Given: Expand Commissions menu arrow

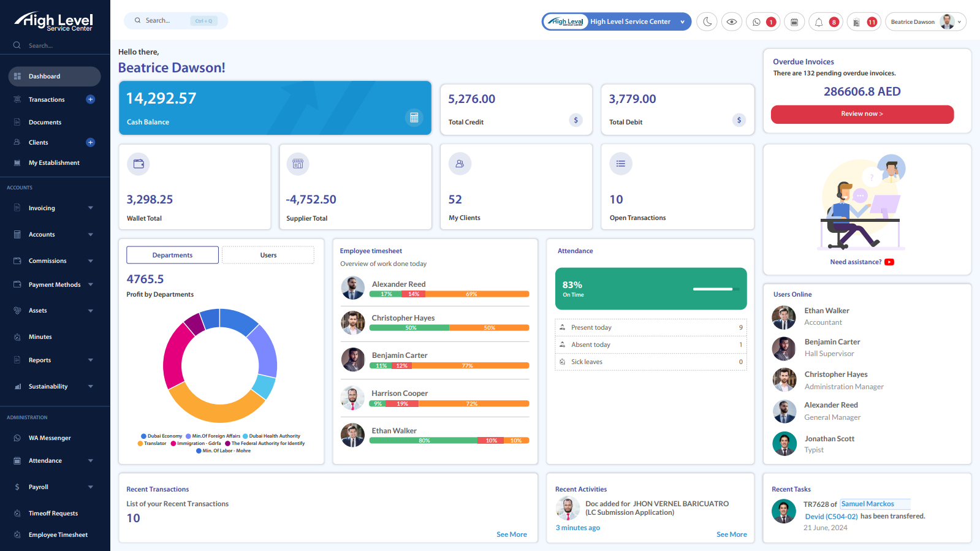Looking at the screenshot, I should (91, 260).
